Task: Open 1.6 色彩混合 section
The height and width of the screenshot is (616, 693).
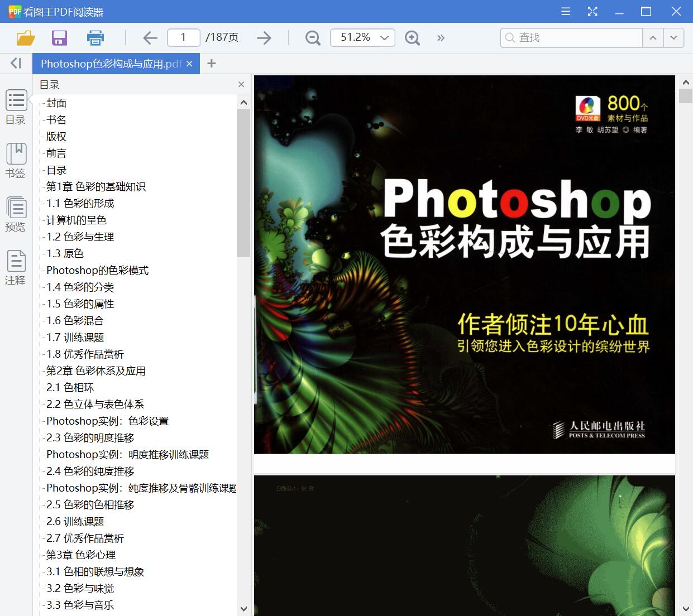Action: point(75,320)
